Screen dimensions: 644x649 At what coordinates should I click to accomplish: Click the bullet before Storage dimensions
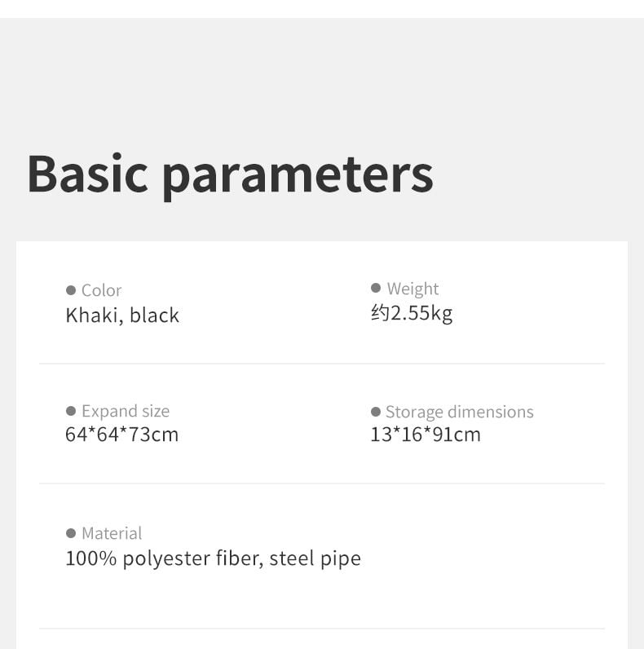(x=376, y=412)
